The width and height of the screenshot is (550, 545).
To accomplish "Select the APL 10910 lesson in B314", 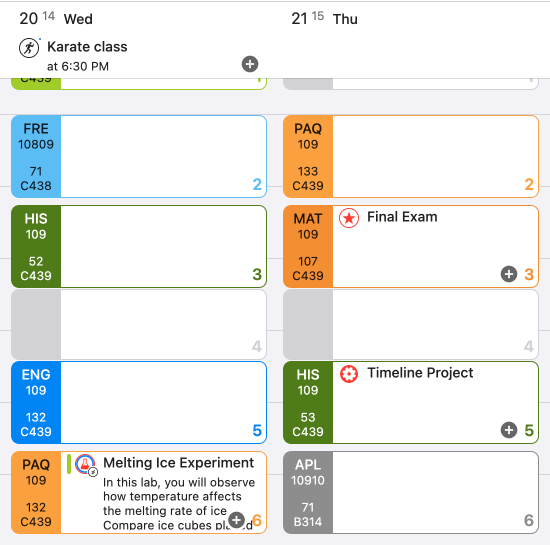I will coord(411,493).
